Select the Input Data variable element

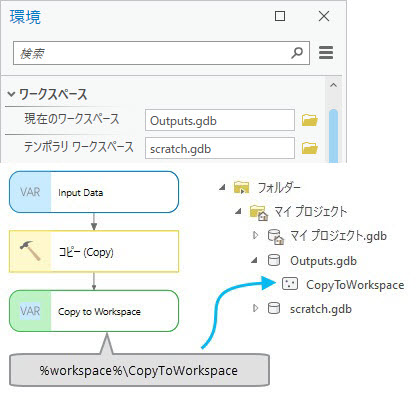[94, 192]
